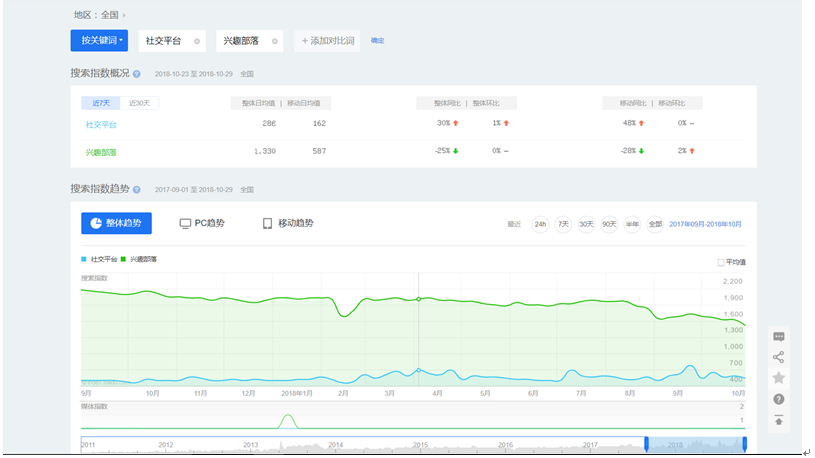The width and height of the screenshot is (815, 458).
Task: Open the 按关键词 dropdown
Action: point(99,41)
